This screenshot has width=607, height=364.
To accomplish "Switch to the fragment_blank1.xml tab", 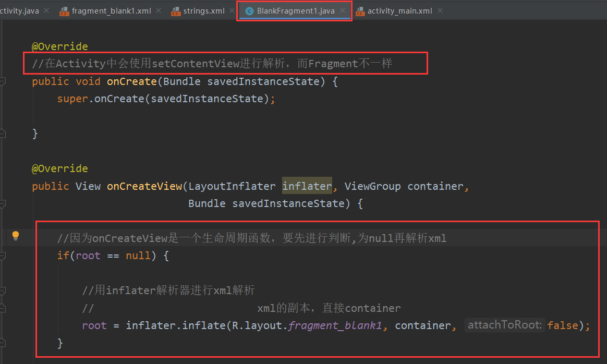I will [111, 11].
